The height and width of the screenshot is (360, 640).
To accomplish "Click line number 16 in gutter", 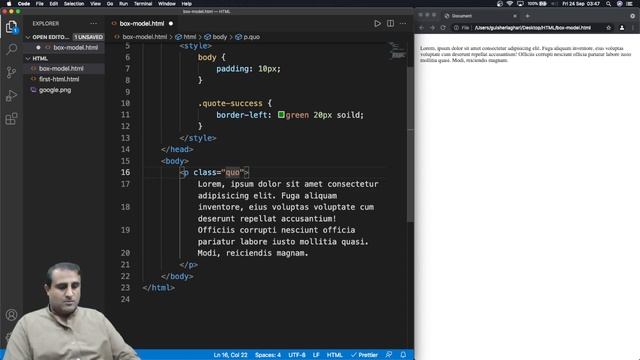I will coord(125,172).
